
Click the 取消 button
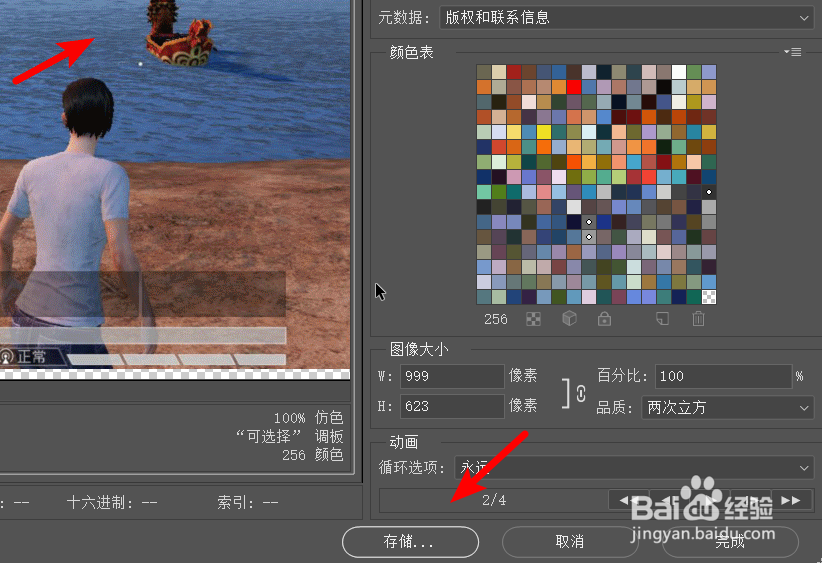click(x=570, y=542)
